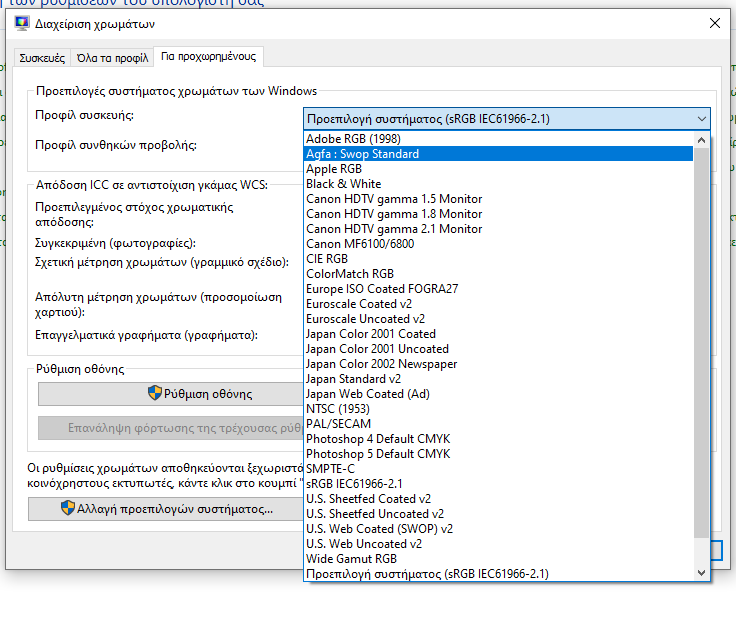
Task: Select Japan Standard v2 profile
Action: click(x=499, y=379)
